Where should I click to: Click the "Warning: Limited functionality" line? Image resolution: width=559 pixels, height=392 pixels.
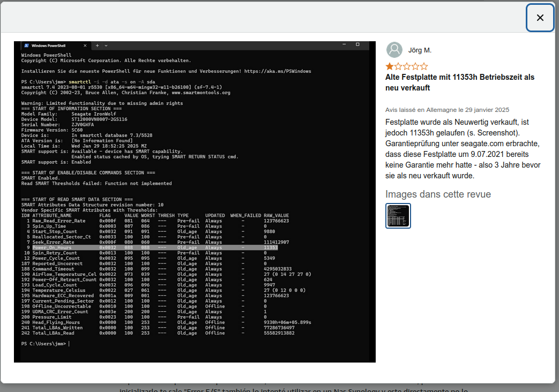102,103
